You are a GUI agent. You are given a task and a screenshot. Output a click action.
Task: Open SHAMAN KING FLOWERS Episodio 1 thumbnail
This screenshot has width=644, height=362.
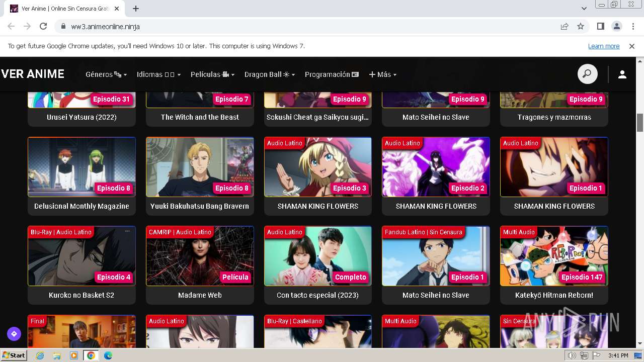tap(554, 167)
